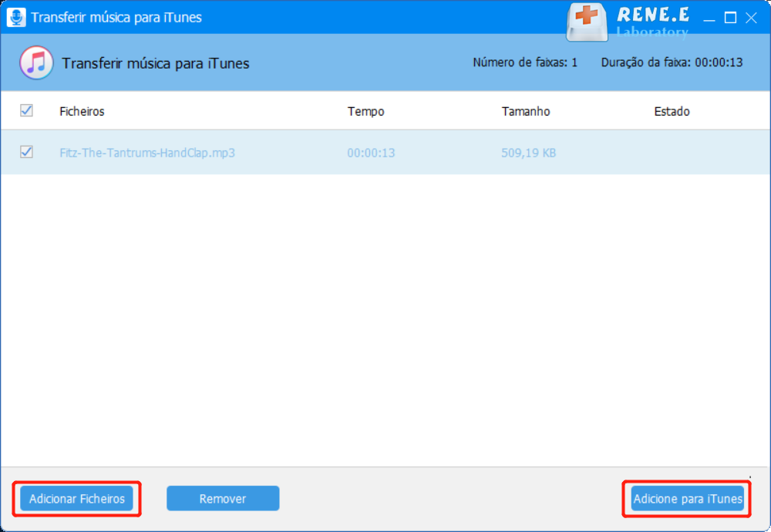This screenshot has height=532, width=771.
Task: Click the Número de faixas: 1 label
Action: (525, 62)
